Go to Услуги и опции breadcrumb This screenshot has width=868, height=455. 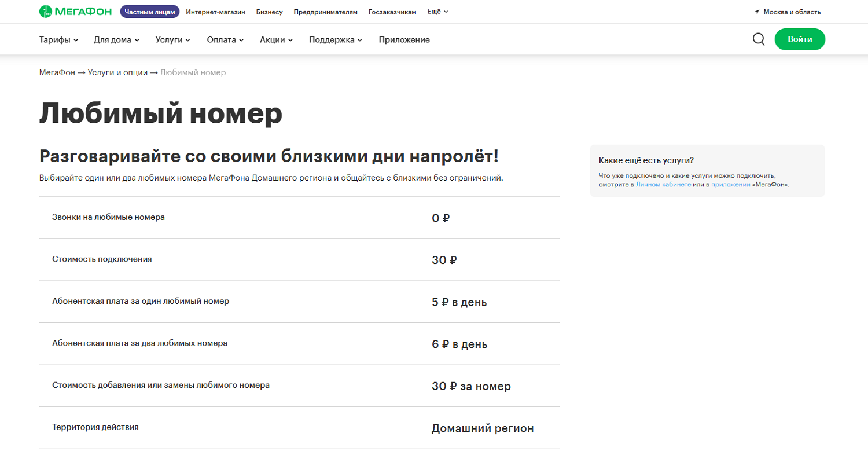(117, 72)
